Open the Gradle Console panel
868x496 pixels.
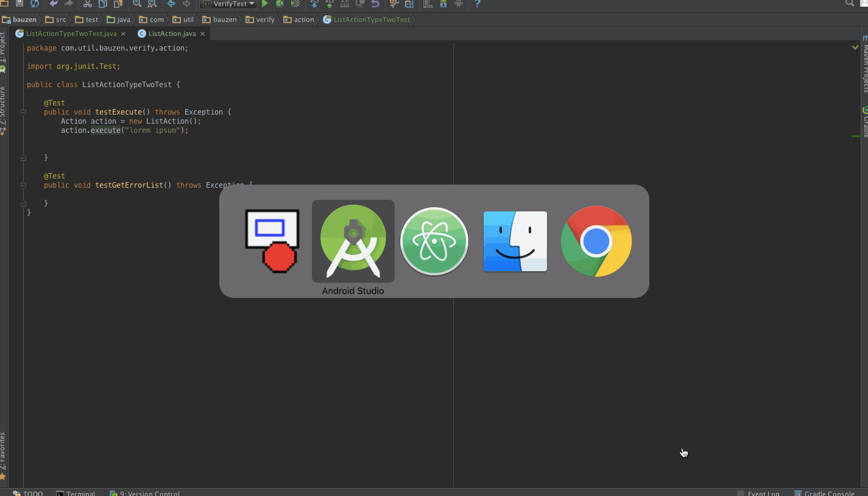click(825, 493)
